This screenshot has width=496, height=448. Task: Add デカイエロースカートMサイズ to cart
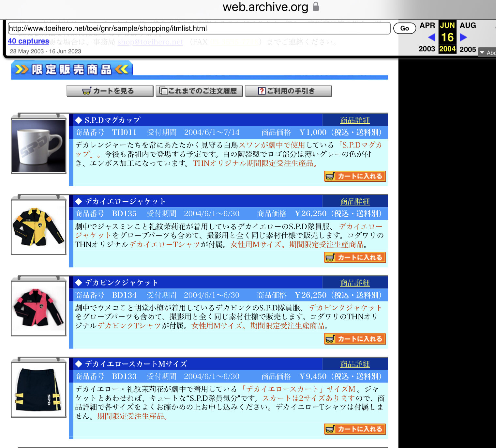pos(355,429)
